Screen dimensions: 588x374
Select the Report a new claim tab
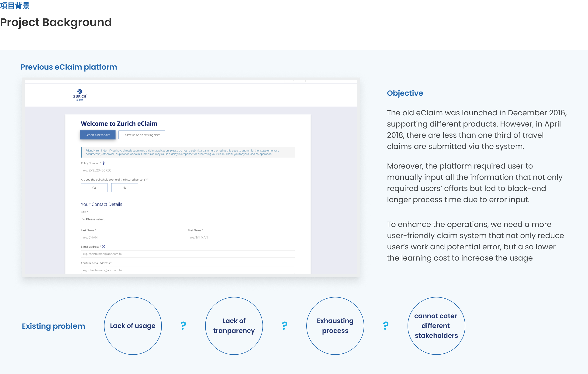pos(98,135)
